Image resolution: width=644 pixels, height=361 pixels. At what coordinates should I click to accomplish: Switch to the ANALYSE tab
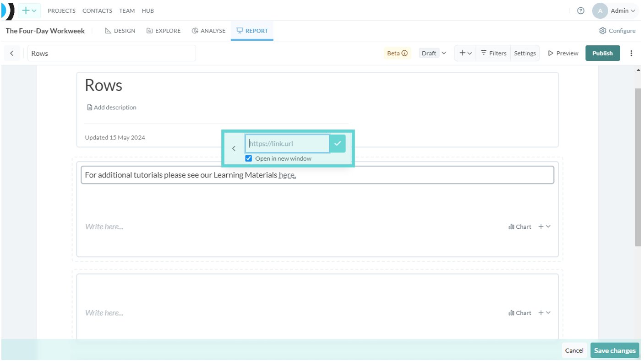point(208,31)
